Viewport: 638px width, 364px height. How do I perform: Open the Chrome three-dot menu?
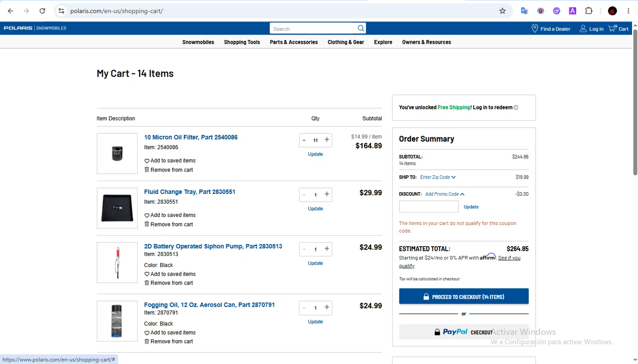point(628,11)
